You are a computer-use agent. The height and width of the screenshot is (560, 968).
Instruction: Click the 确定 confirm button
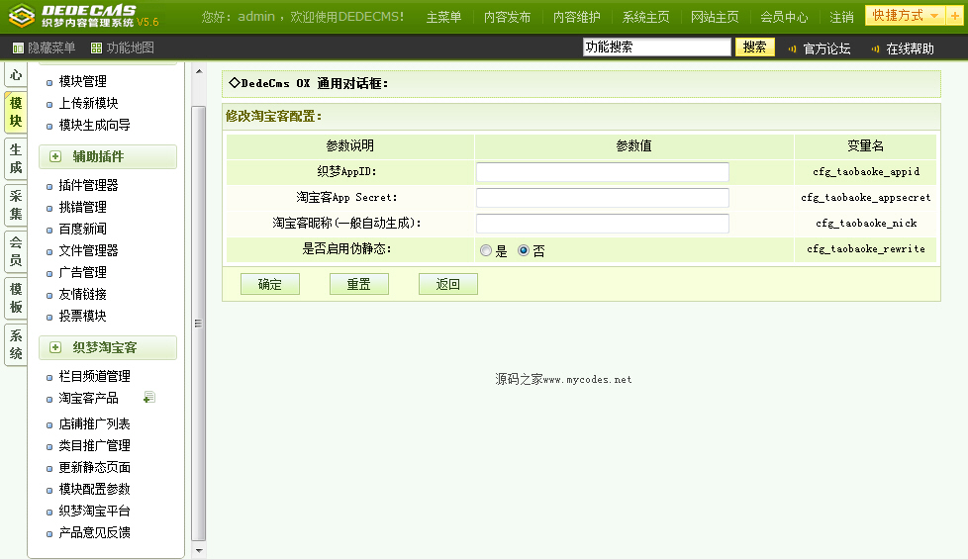270,284
